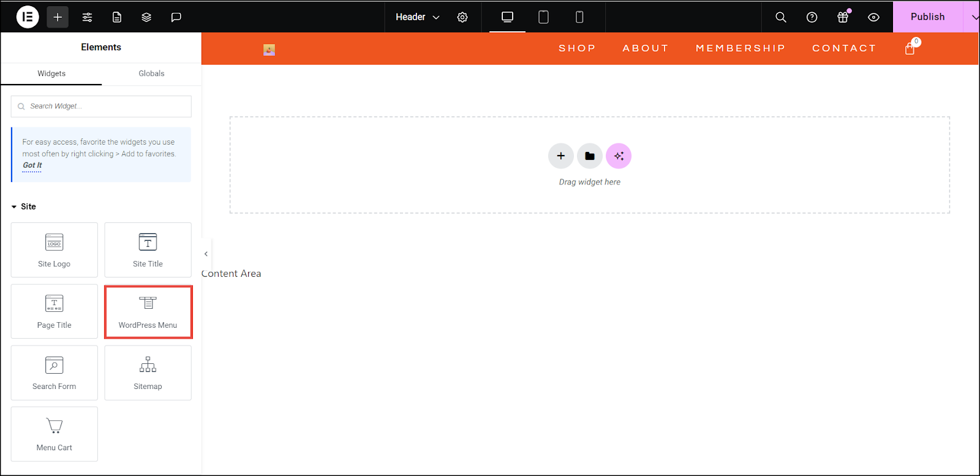Open the Structure layers icon
Screen dimensions: 980x476
pos(146,17)
